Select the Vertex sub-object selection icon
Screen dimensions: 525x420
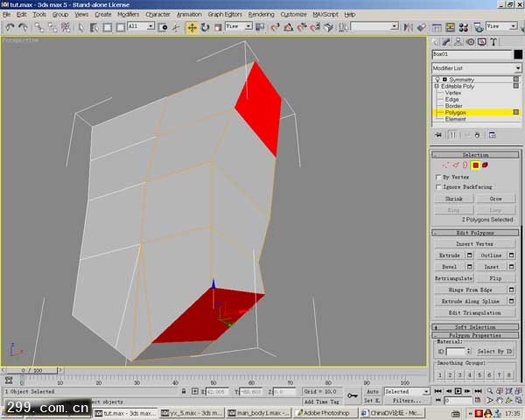(x=445, y=164)
